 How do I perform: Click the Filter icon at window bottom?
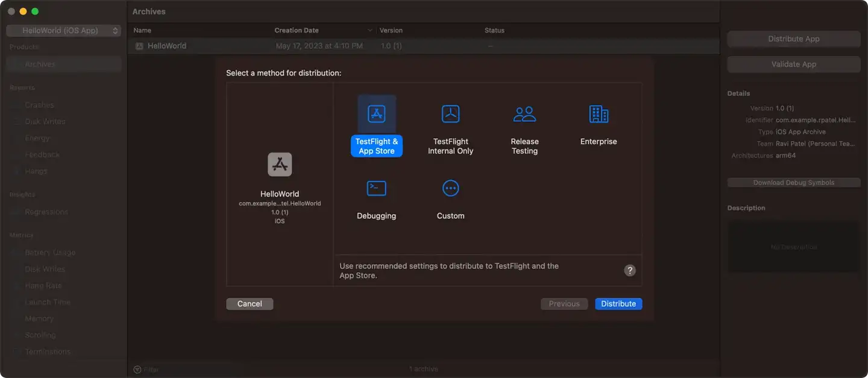(x=137, y=369)
